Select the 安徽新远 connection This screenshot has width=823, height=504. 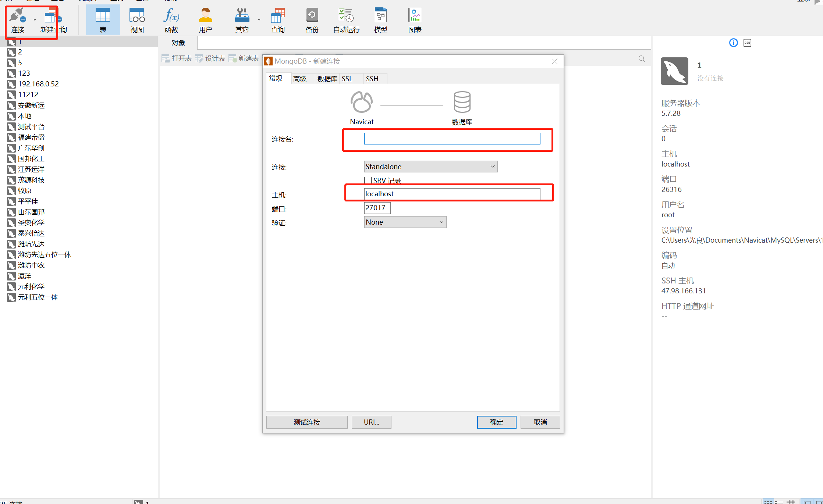[x=79, y=105]
